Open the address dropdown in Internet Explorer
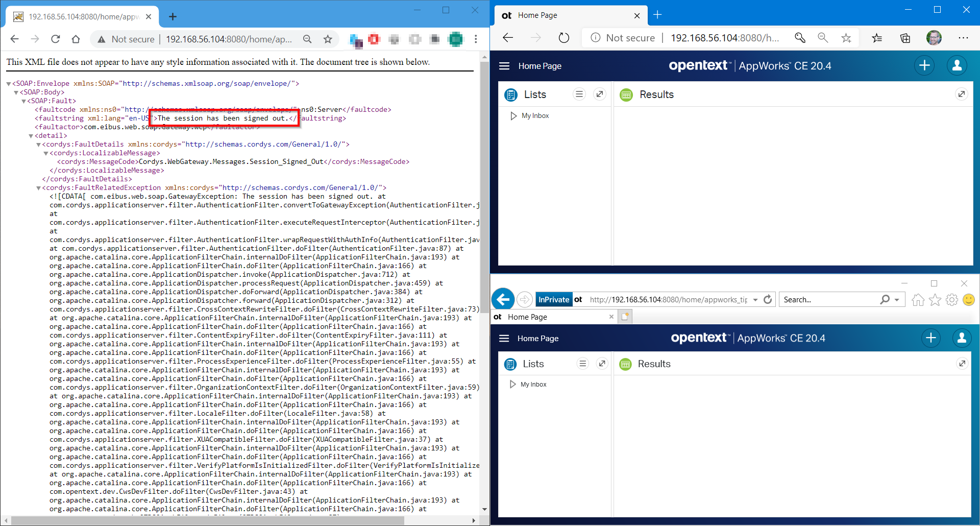Screen dimensions: 980x526 point(755,300)
